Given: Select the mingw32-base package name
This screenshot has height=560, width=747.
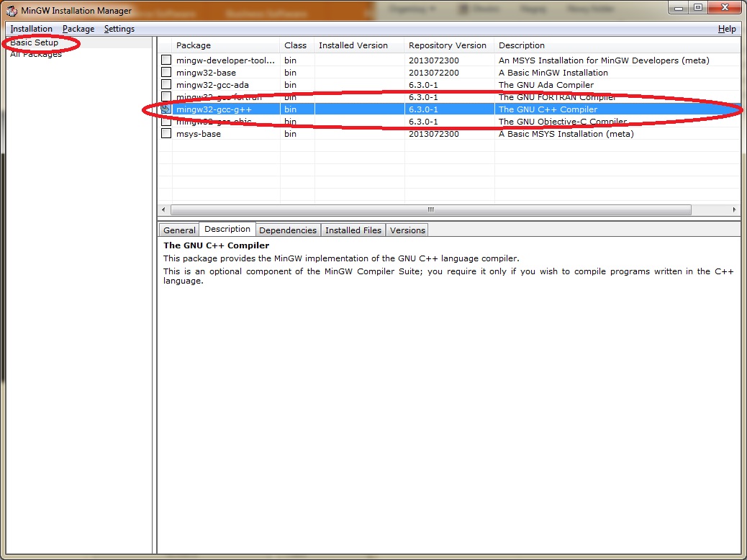Looking at the screenshot, I should (x=206, y=73).
